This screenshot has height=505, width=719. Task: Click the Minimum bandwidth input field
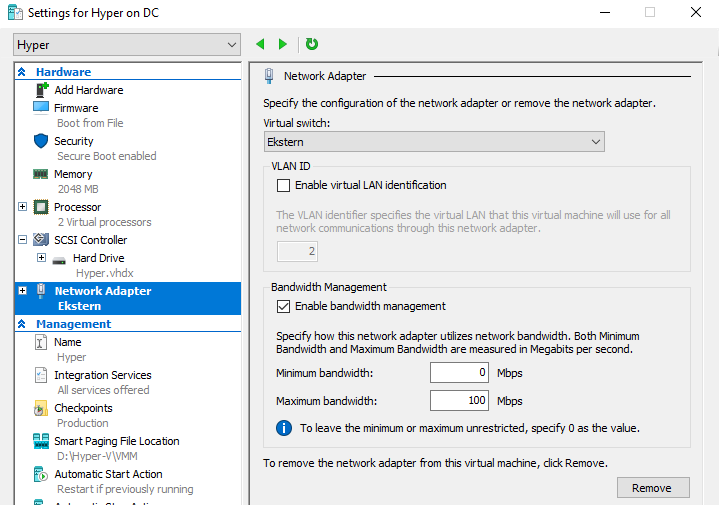pos(459,372)
